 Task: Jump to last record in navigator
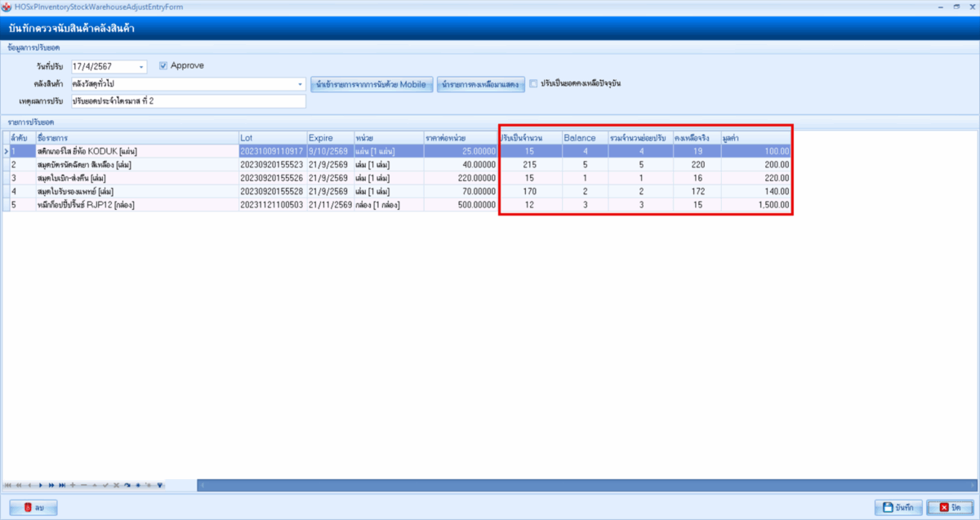coord(62,485)
